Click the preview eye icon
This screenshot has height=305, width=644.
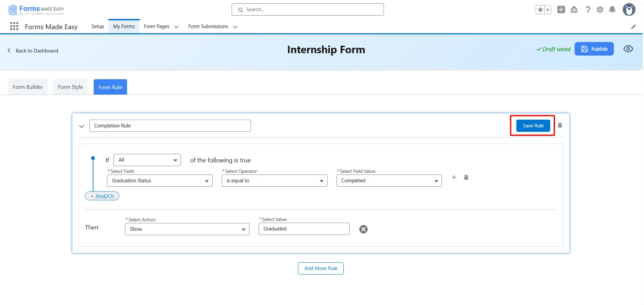tap(628, 49)
